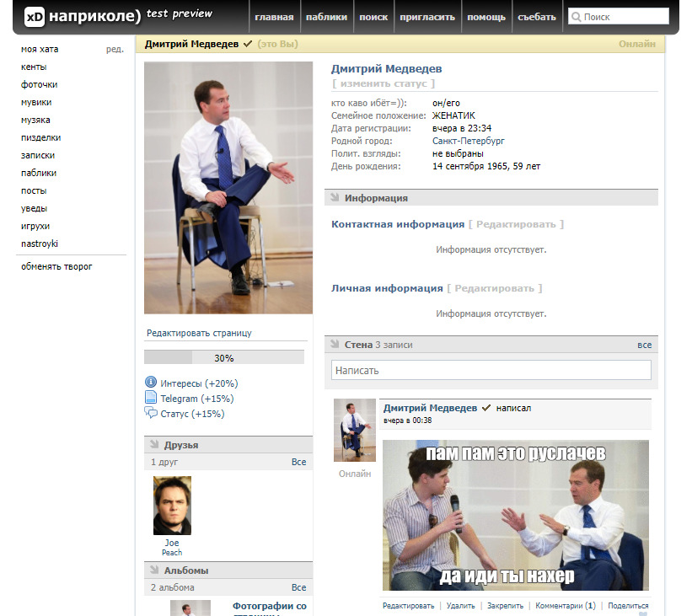Collapse the Альбомы section arrow
This screenshot has height=616, width=692.
[x=154, y=570]
